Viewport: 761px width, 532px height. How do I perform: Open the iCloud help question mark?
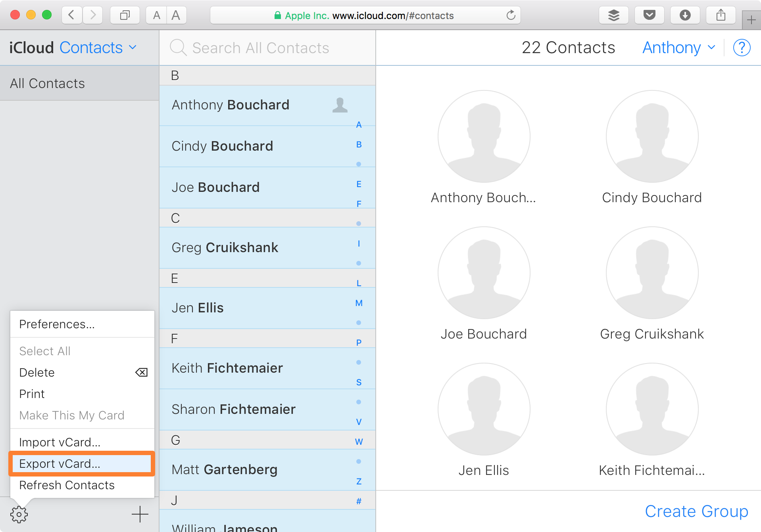pyautogui.click(x=742, y=48)
